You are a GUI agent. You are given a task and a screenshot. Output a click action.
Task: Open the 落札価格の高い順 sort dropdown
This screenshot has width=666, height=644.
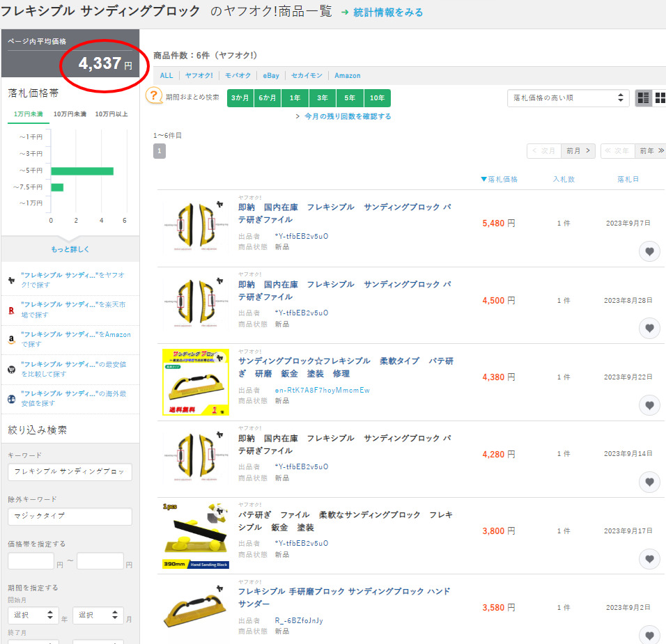point(568,98)
